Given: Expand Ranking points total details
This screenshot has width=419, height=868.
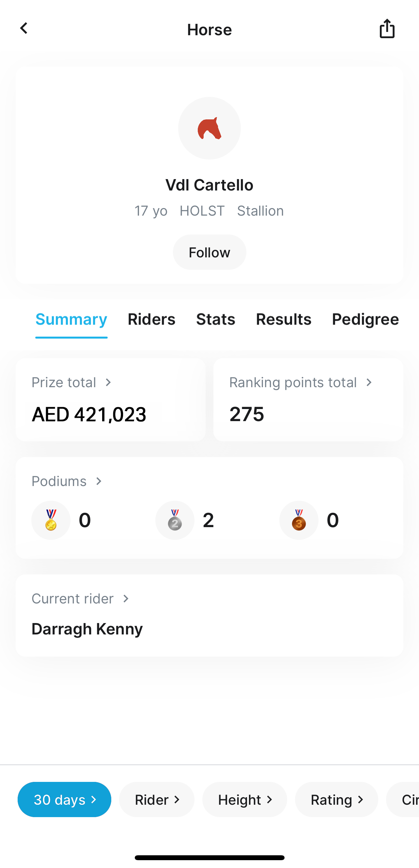Looking at the screenshot, I should (x=301, y=382).
